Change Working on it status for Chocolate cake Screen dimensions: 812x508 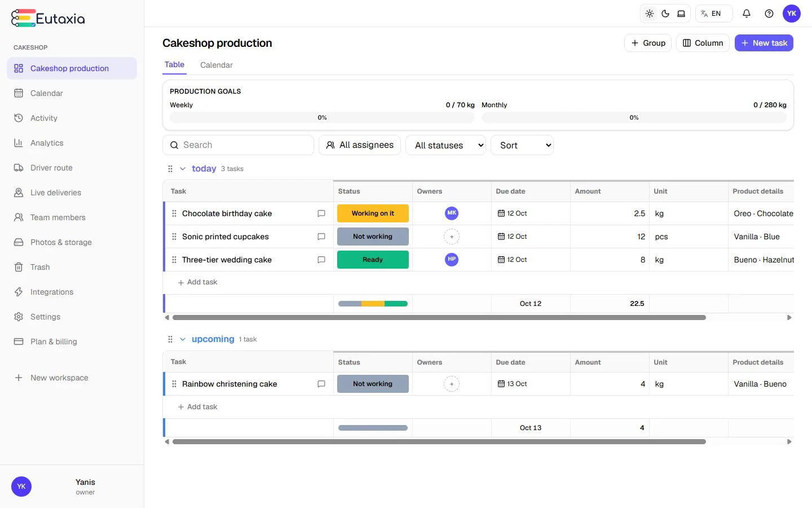(x=373, y=213)
